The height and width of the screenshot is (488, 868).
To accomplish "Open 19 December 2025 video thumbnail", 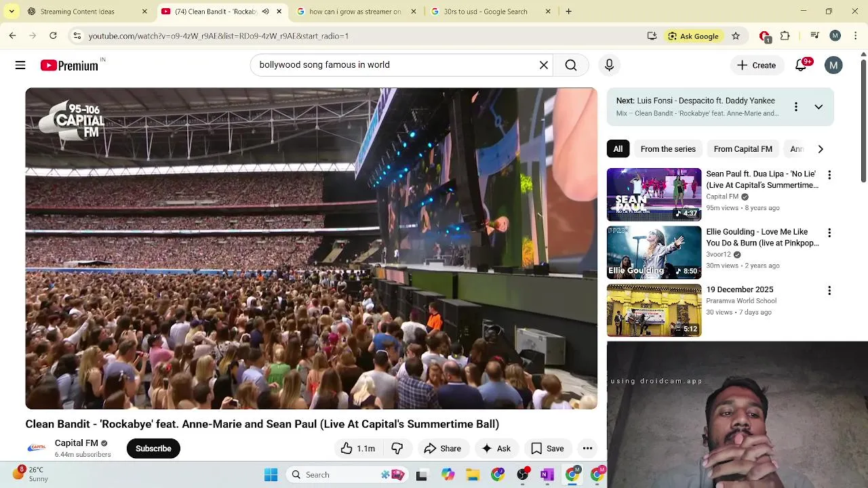I will click(654, 310).
